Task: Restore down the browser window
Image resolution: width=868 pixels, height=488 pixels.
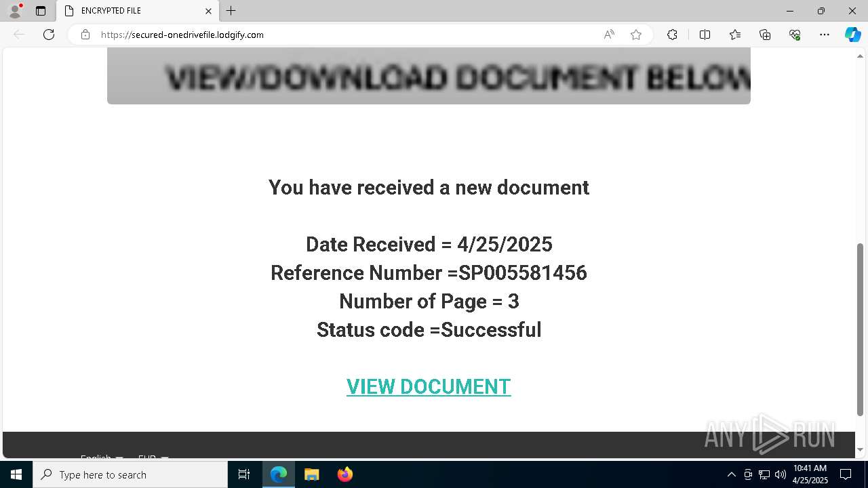Action: (821, 11)
